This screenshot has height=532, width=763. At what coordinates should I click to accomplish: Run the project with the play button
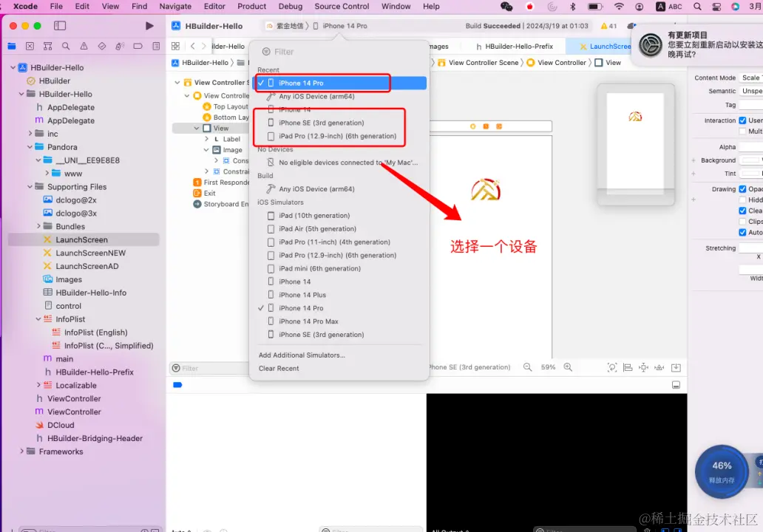pos(149,26)
